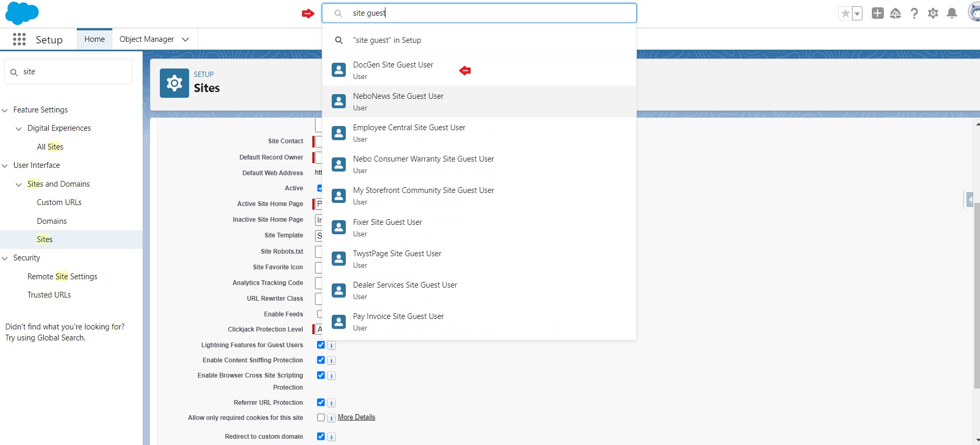Toggle Redirect to custom domain checkbox

pyautogui.click(x=321, y=437)
